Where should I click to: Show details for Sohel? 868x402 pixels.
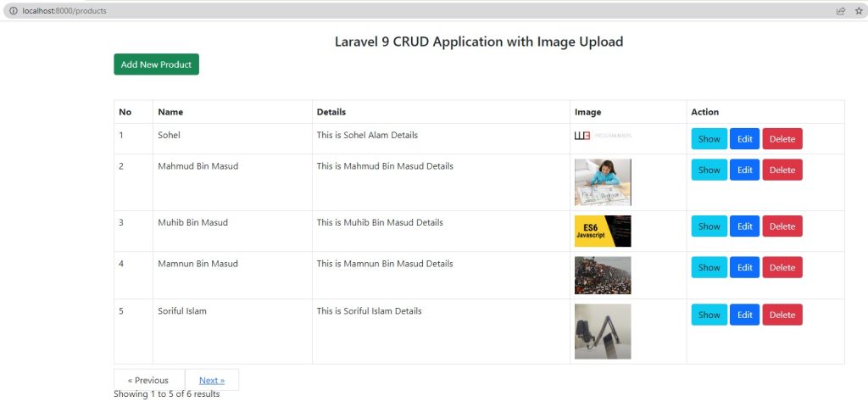[709, 139]
